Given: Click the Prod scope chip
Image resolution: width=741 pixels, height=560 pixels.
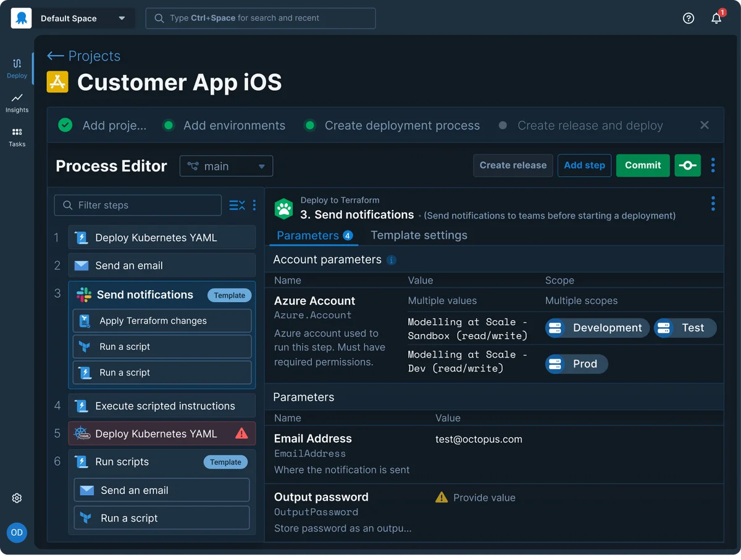Looking at the screenshot, I should point(577,364).
